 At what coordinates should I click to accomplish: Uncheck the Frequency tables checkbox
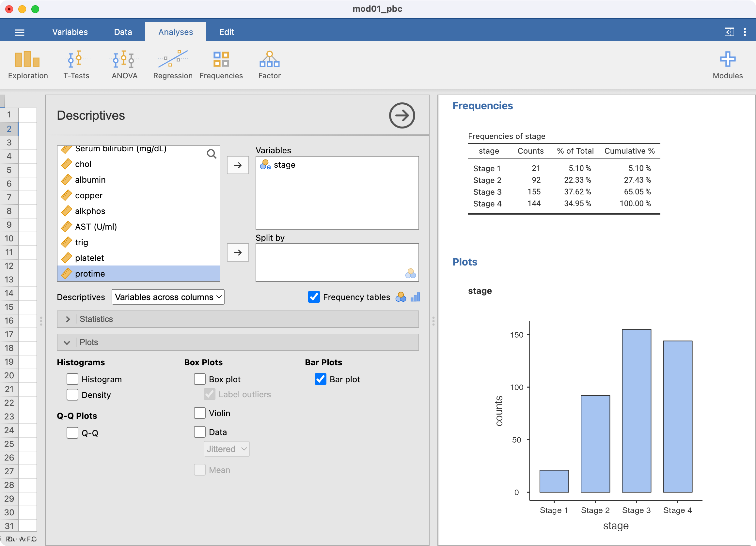[x=314, y=297]
